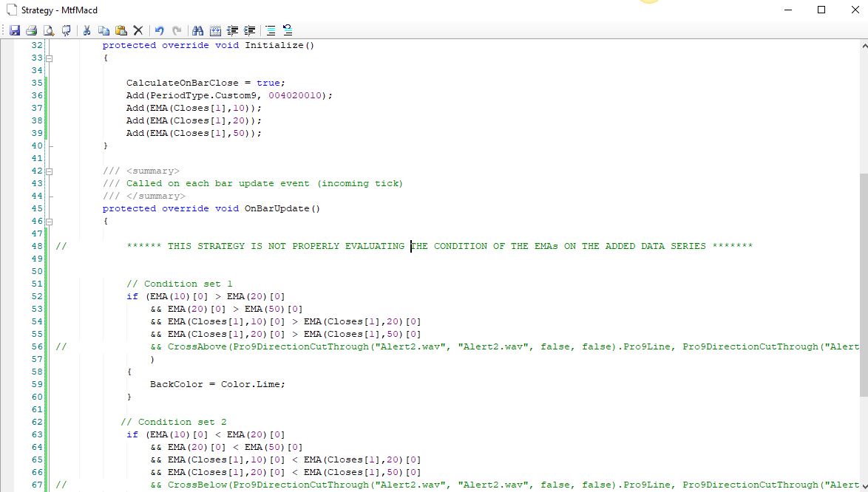Click the Comment Selection icon
The height and width of the screenshot is (492, 868).
(x=270, y=30)
